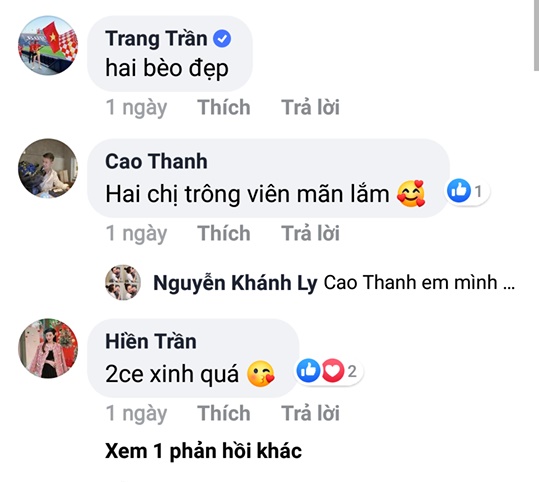Toggle Thích on Cao Thanh's comment
Image resolution: width=539 pixels, height=482 pixels.
point(223,233)
